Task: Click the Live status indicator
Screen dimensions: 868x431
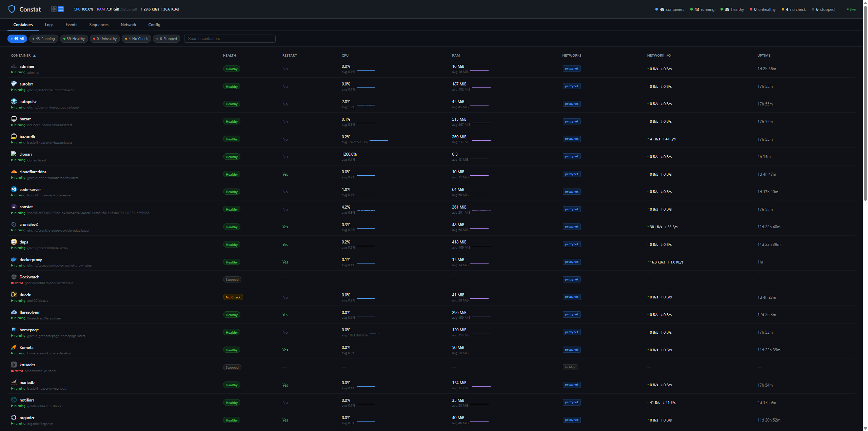Action: tap(851, 9)
